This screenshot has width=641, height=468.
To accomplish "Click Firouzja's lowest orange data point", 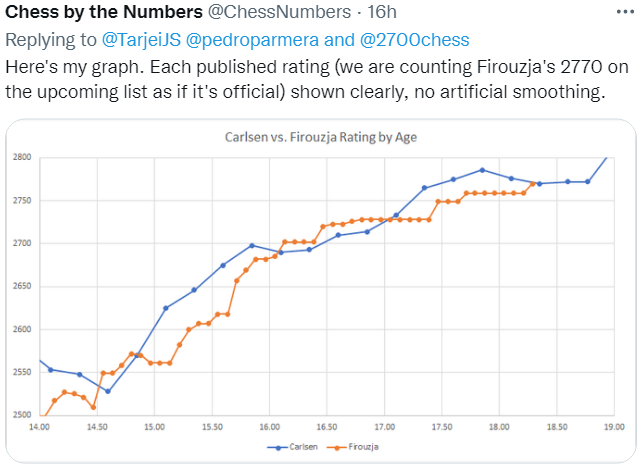I will 41,417.
